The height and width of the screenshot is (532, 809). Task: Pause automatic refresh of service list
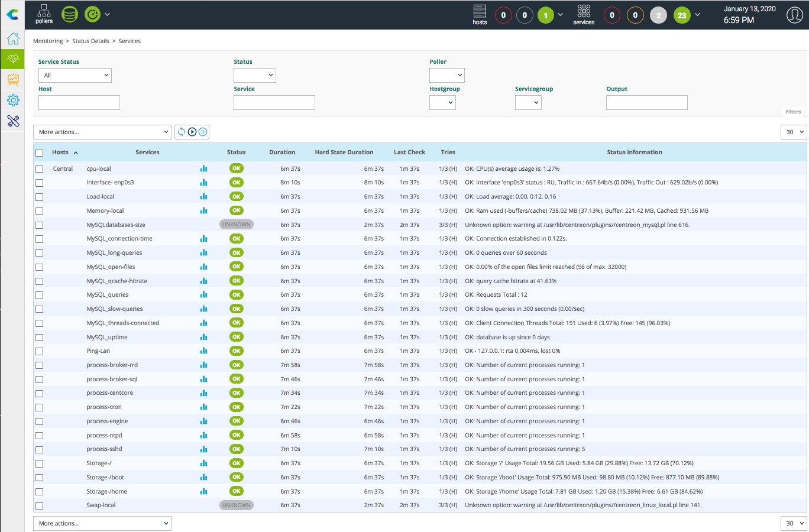[203, 132]
